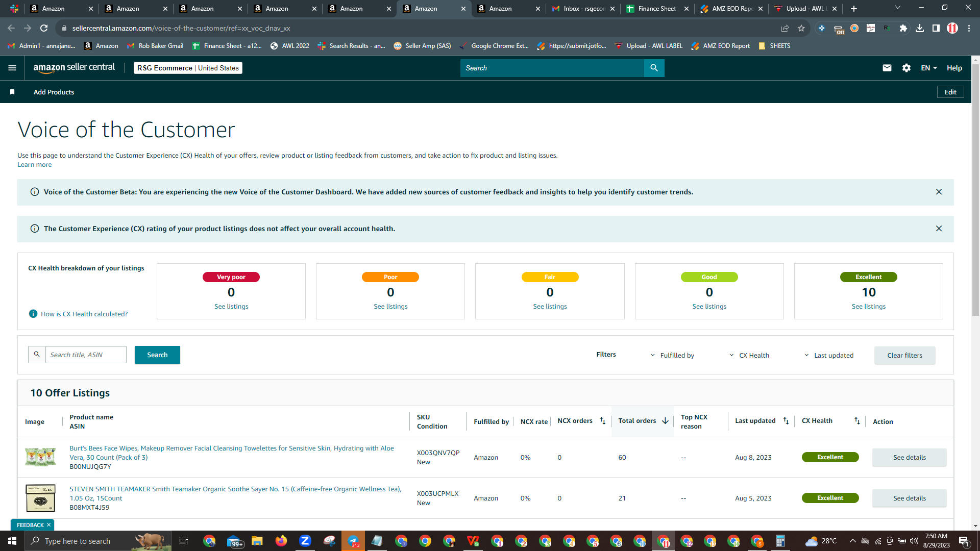Image resolution: width=980 pixels, height=551 pixels.
Task: Open File Explorer from the taskbar
Action: point(257,541)
